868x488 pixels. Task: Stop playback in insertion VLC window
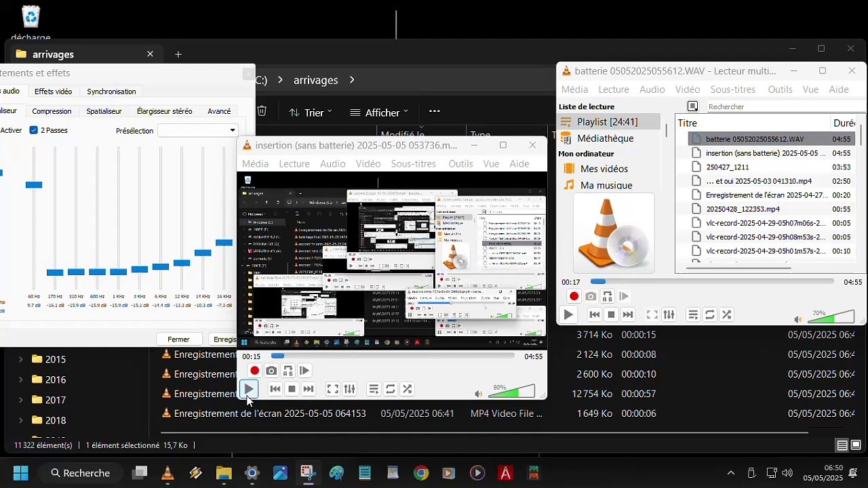[292, 389]
